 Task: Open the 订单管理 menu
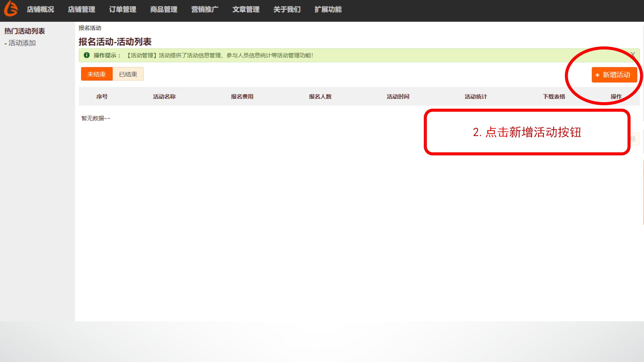point(123,10)
